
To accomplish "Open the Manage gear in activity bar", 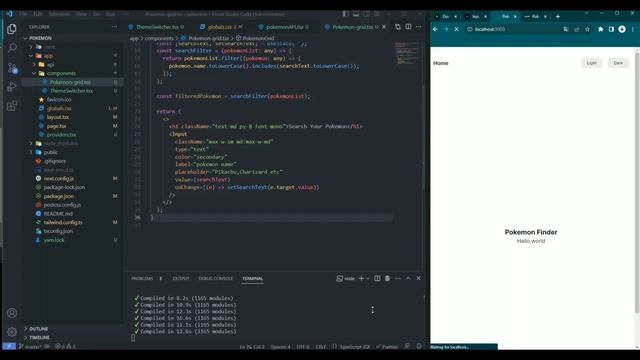I will click(12, 332).
